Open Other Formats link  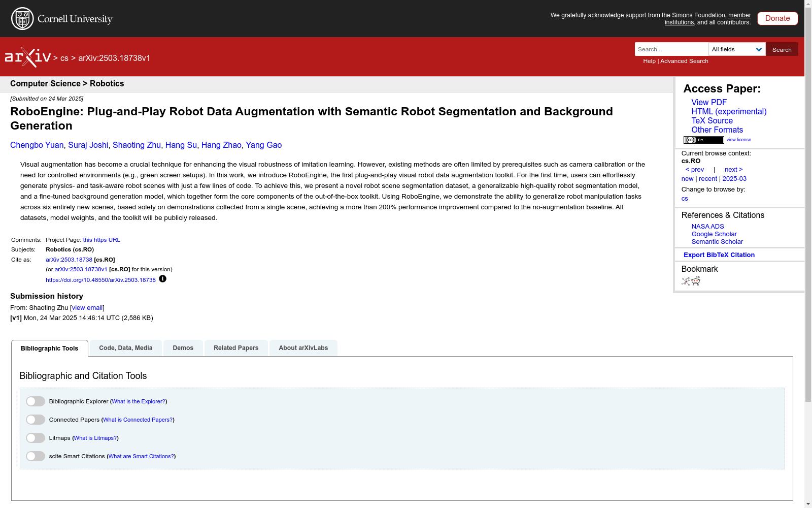coord(717,130)
